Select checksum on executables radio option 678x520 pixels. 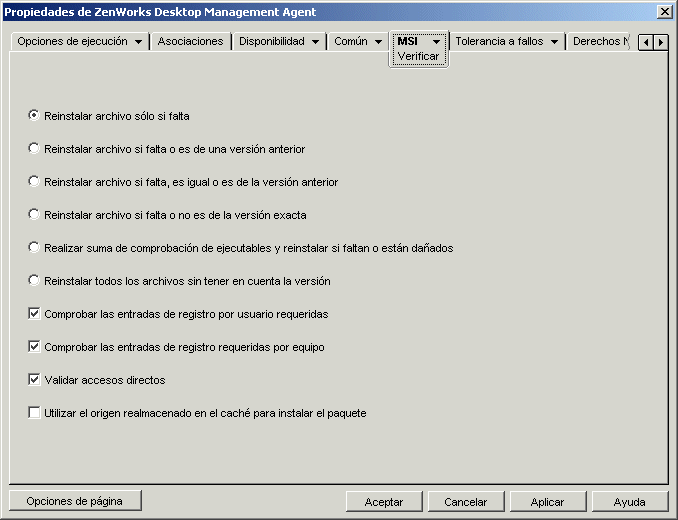click(34, 247)
